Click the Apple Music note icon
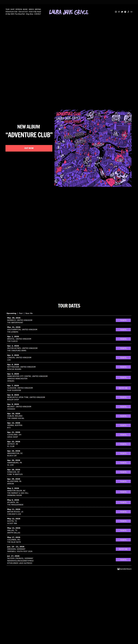Image resolution: width=138 pixels, height=644 pixels. 128,12
